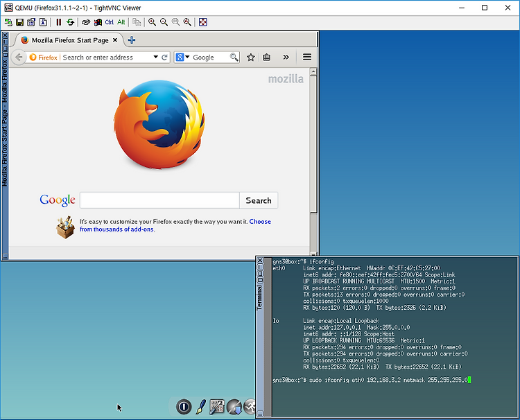The image size is (520, 420).
Task: Show TightVNC Connection info icon
Action: pyautogui.click(x=43, y=22)
